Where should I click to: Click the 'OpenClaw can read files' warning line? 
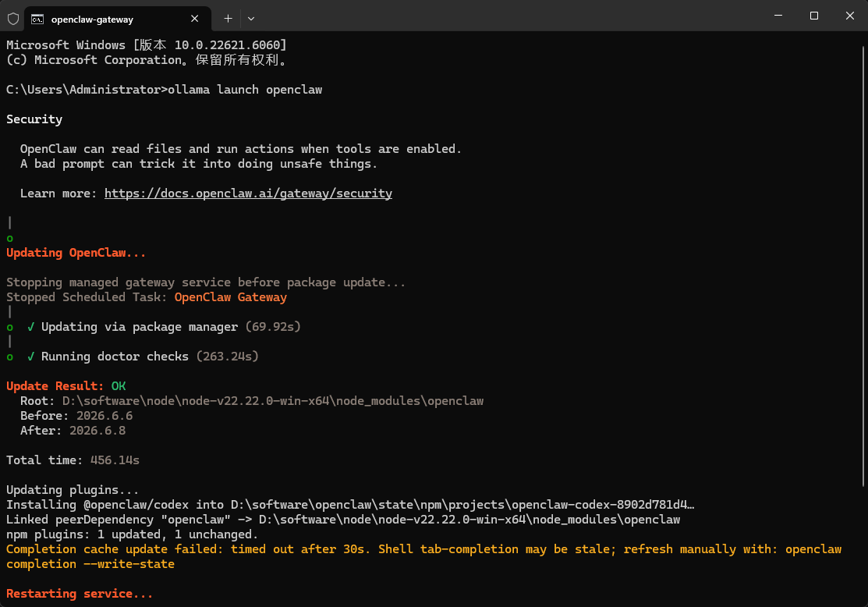241,149
